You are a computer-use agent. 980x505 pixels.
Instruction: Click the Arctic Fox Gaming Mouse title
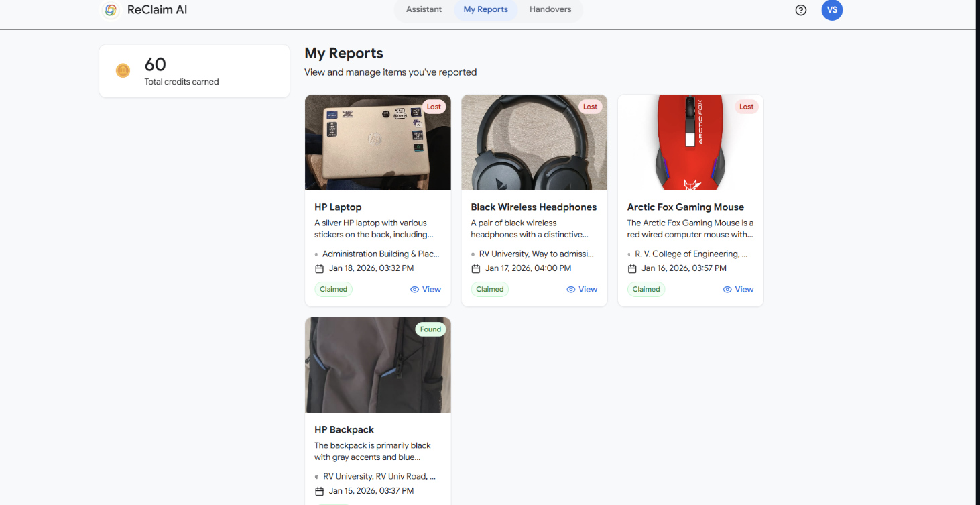[686, 207]
